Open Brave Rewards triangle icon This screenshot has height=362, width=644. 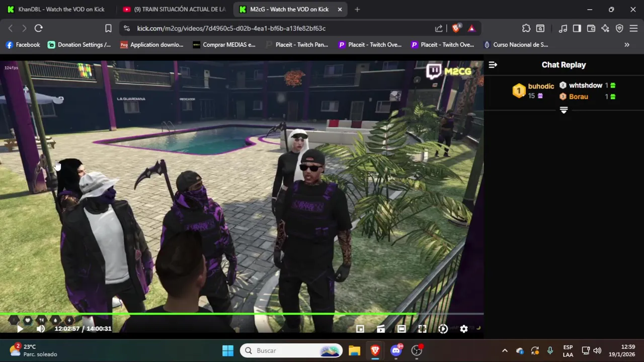click(471, 28)
